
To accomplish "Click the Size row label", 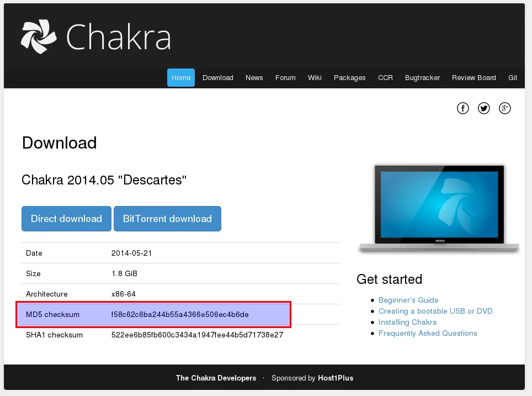I will point(33,274).
